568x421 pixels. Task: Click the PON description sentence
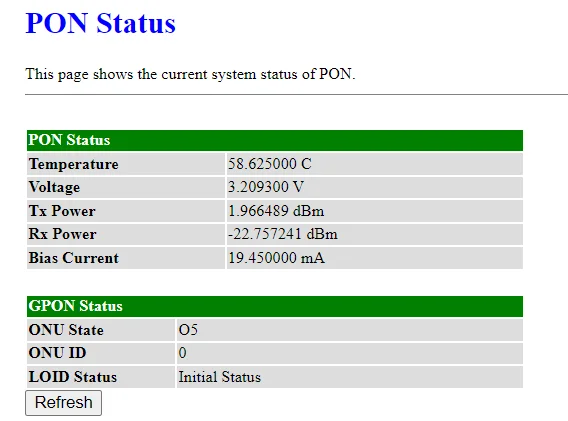point(190,74)
